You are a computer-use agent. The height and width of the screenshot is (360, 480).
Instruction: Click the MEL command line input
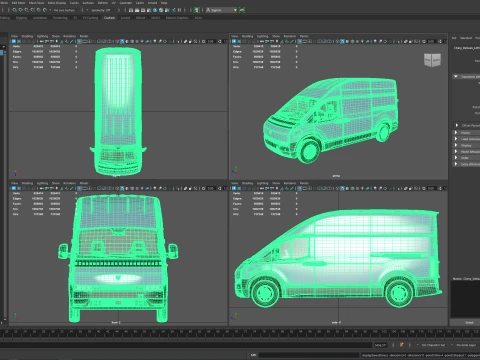(x=308, y=355)
